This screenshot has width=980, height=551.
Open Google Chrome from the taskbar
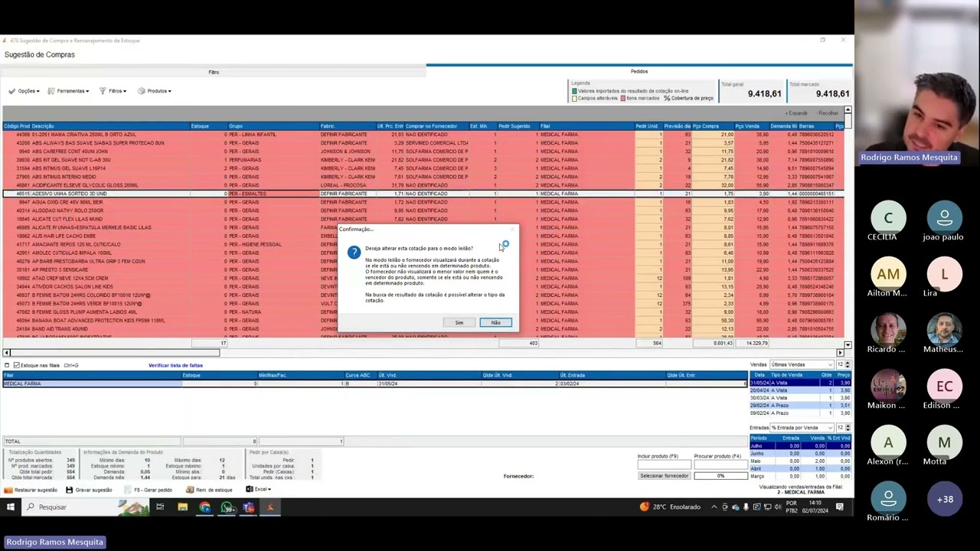point(204,507)
